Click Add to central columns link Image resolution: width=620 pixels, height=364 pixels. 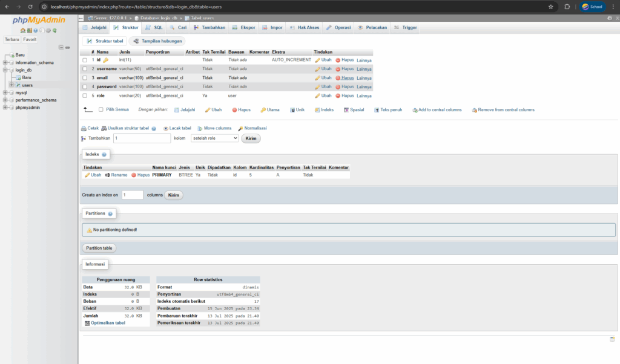(x=437, y=110)
